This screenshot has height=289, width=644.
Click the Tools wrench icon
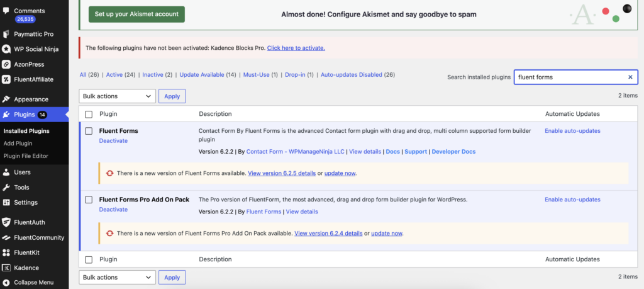point(6,187)
